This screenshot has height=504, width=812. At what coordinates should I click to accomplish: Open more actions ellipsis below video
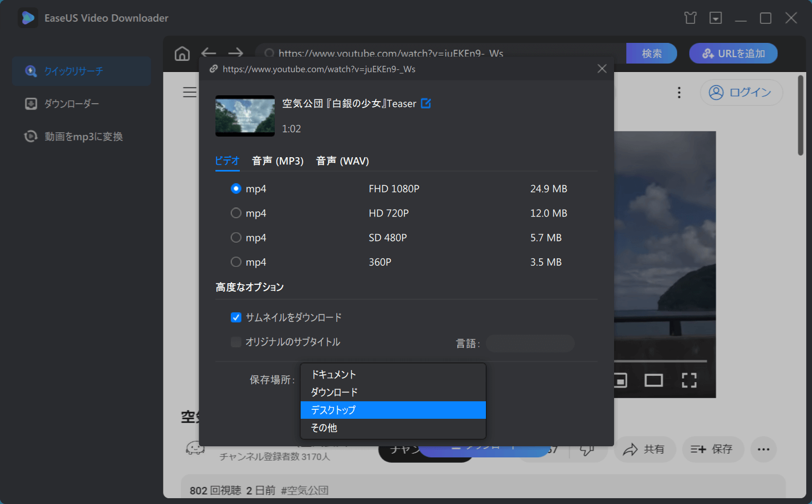pyautogui.click(x=763, y=449)
